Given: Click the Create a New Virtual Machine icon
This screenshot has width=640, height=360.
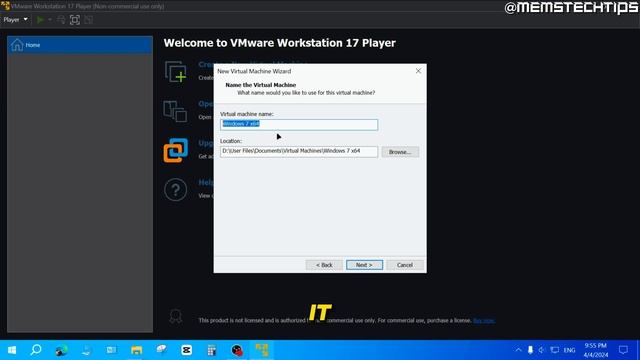Looking at the screenshot, I should [x=176, y=72].
